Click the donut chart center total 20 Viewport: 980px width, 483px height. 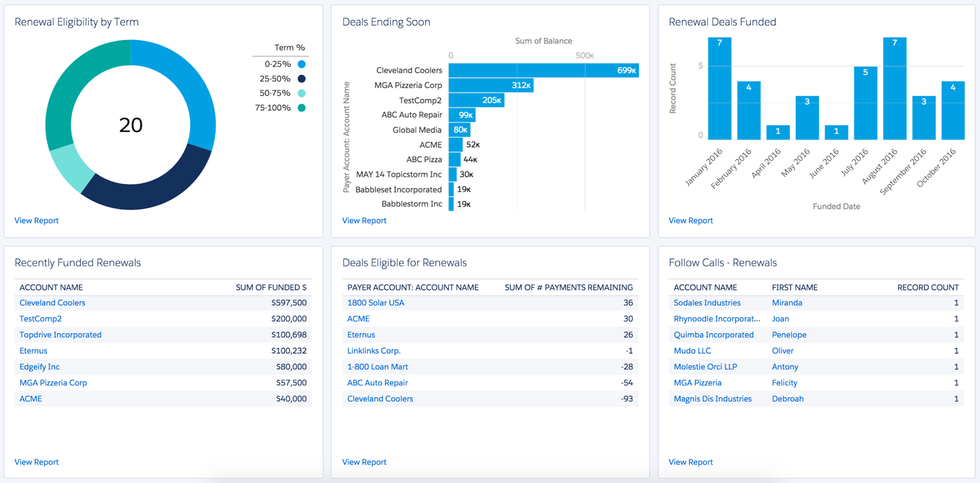pos(131,125)
